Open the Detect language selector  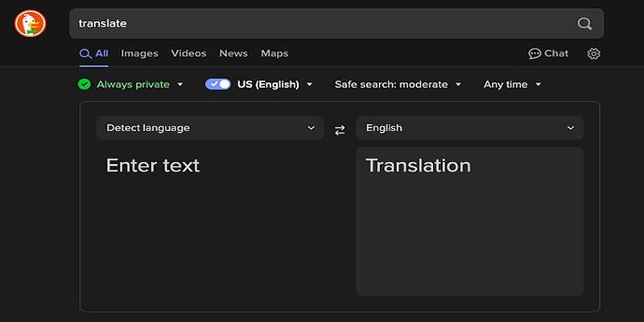point(209,128)
